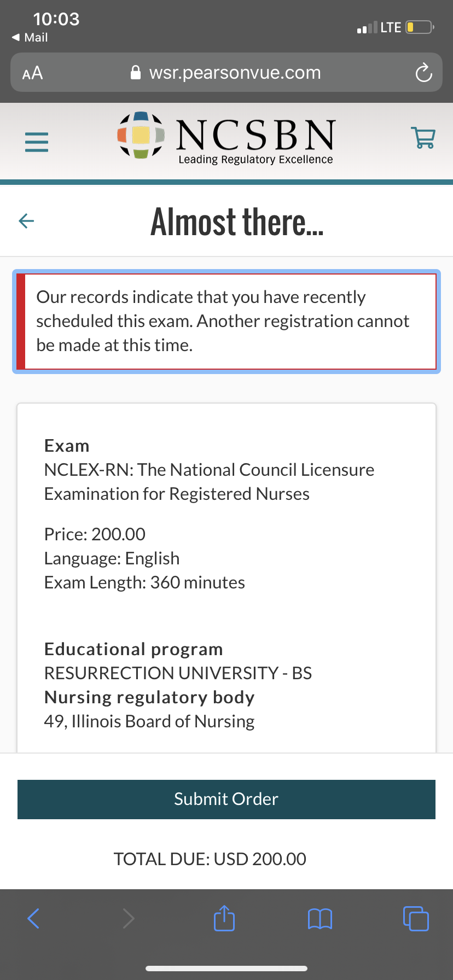Viewport: 453px width, 980px height.
Task: Show open Safari tabs
Action: 416,919
